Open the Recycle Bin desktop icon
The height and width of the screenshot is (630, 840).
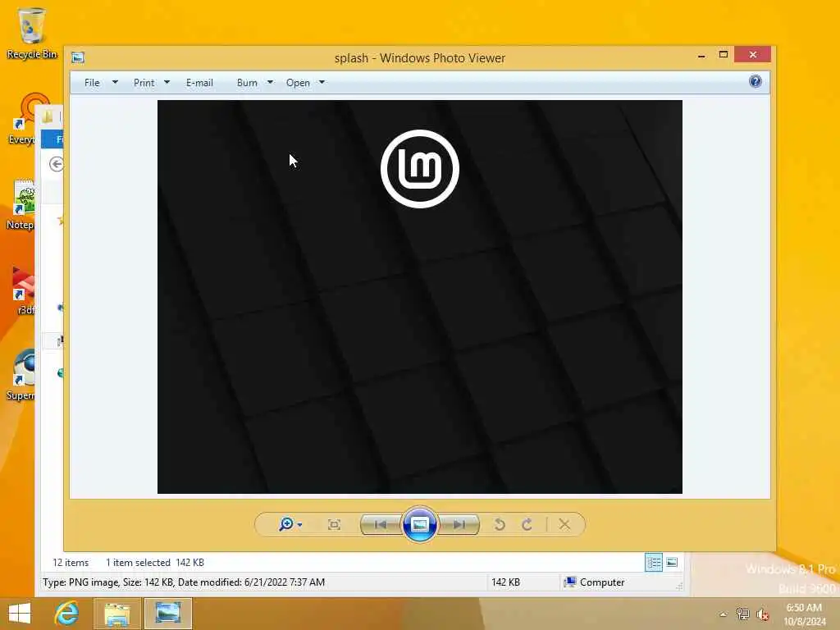(31, 33)
